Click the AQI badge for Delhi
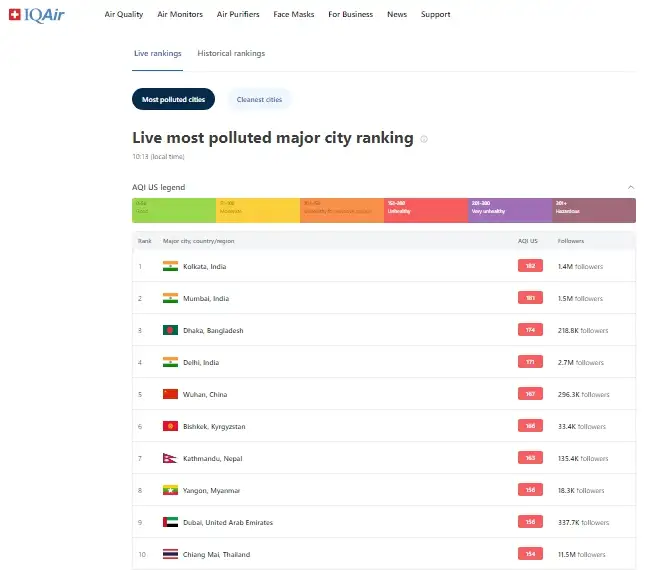 point(530,362)
